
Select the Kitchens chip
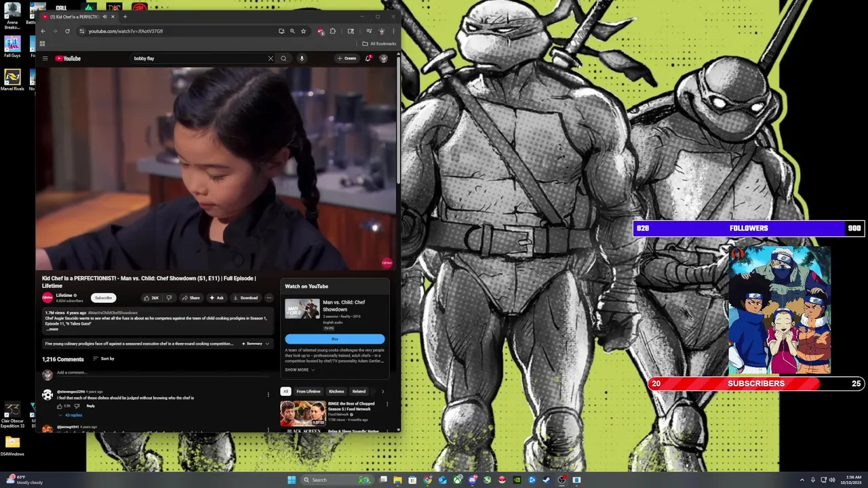click(336, 391)
